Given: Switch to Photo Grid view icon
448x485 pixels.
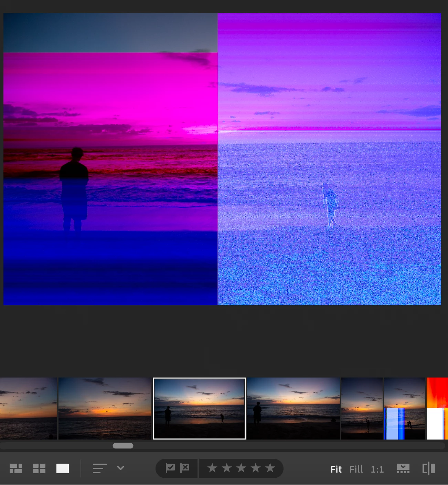Looking at the screenshot, I should pos(16,468).
